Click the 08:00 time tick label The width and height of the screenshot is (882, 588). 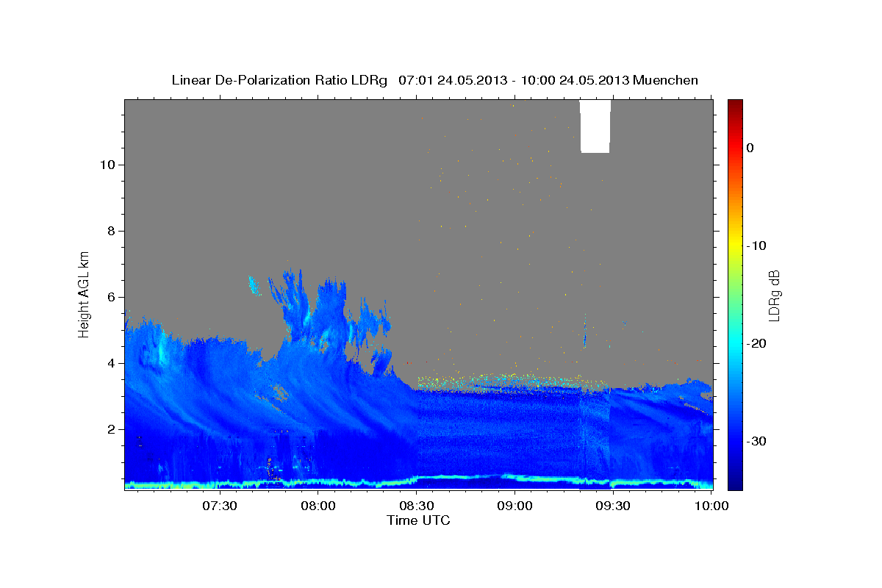click(319, 506)
